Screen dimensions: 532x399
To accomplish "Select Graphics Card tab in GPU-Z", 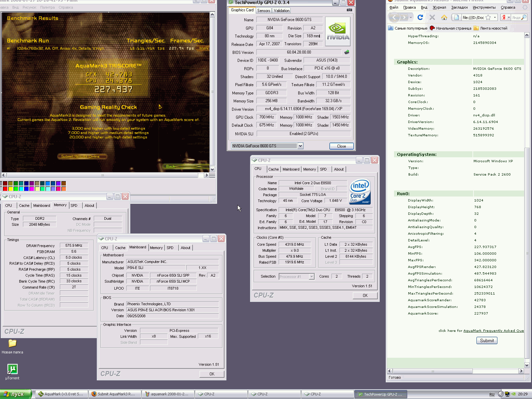I will coord(242,10).
